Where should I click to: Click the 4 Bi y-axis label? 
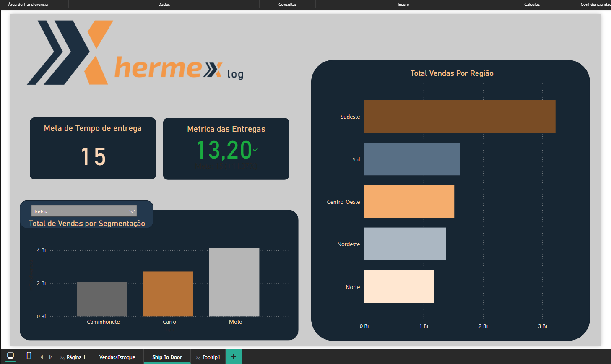point(41,250)
